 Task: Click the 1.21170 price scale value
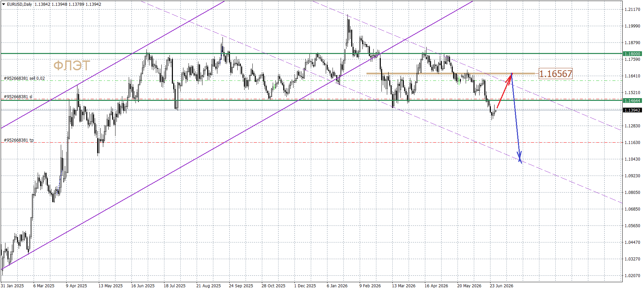(x=632, y=10)
